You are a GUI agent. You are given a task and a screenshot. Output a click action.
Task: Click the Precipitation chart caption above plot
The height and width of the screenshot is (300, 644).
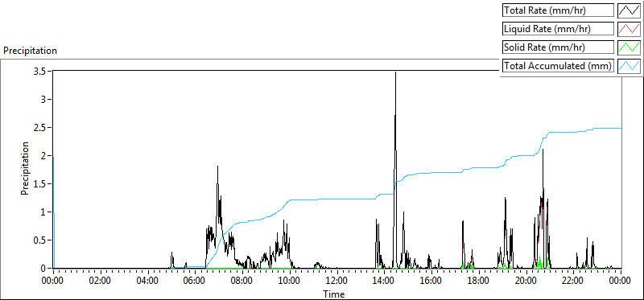(31, 51)
